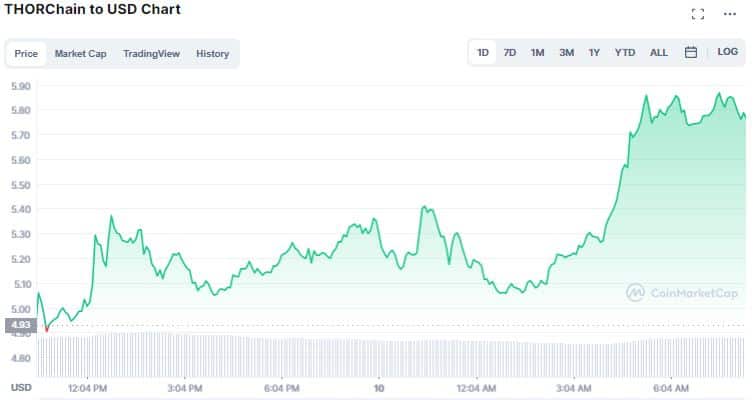Open the three-dot more options menu
Viewport: 755px width, 400px height.
730,14
